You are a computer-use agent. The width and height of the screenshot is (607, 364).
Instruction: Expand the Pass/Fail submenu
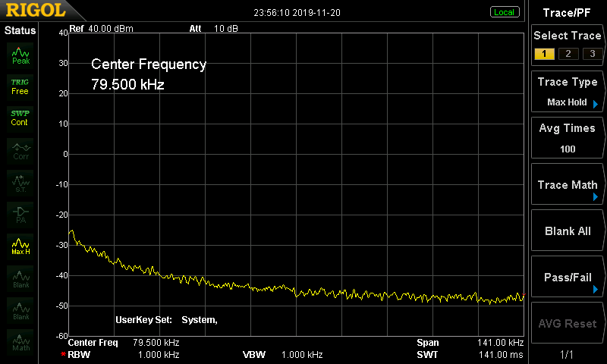coord(568,278)
